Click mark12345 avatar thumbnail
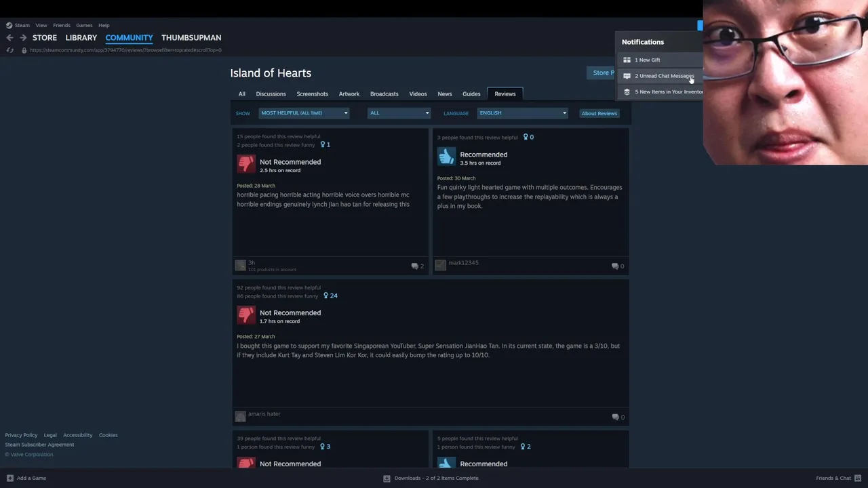Screen dimensions: 868x488 (x=441, y=265)
